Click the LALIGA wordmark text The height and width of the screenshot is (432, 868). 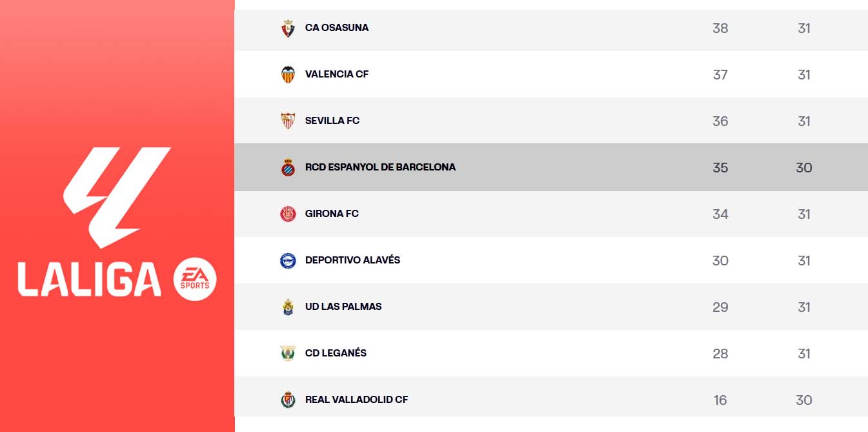[90, 280]
